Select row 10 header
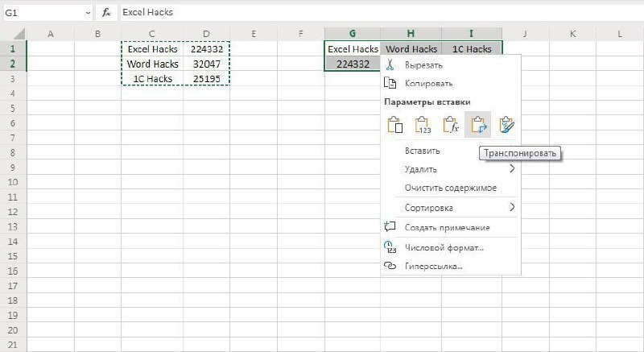Viewport: 644px width, 352px height. [x=13, y=182]
